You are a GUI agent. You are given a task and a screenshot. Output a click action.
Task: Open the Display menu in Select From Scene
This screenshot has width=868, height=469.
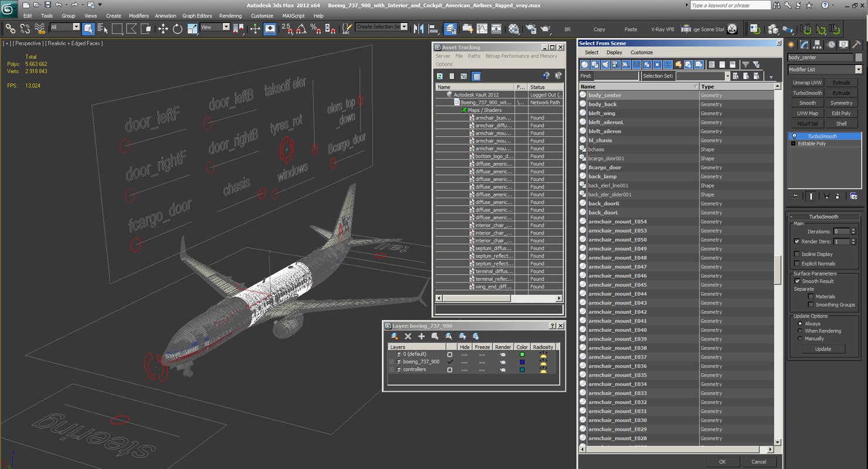tap(614, 52)
